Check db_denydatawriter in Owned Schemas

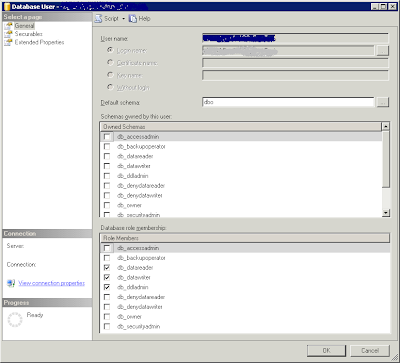coord(107,195)
